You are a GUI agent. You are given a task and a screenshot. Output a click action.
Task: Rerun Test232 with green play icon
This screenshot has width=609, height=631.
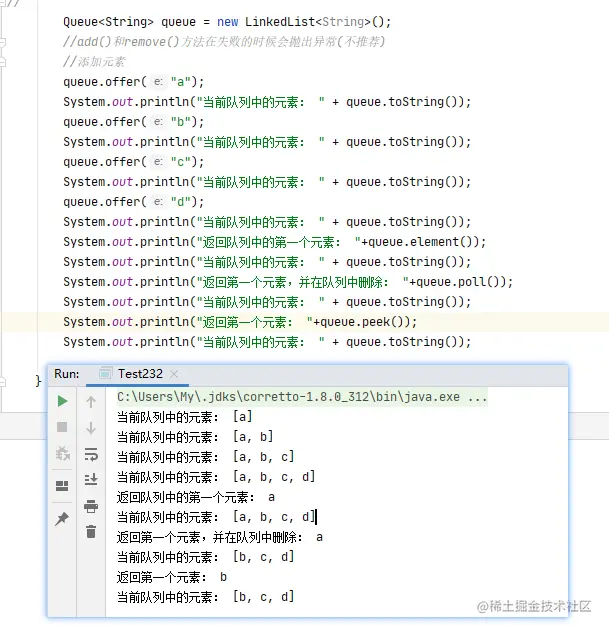(62, 401)
